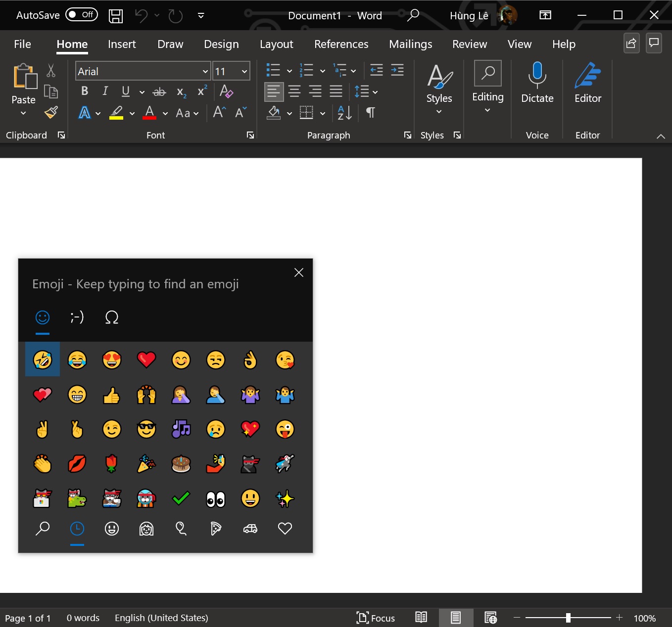This screenshot has height=627, width=672.
Task: Click the Format Painter brush icon
Action: (x=51, y=113)
